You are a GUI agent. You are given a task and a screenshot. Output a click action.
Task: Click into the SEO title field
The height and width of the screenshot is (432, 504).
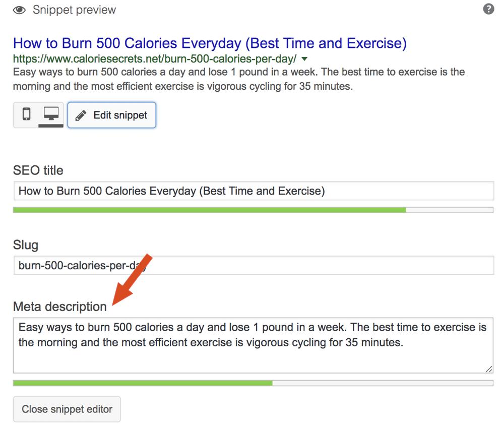point(253,191)
